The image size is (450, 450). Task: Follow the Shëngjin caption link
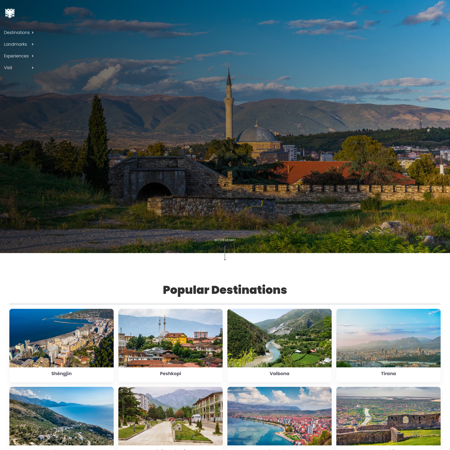[x=61, y=374]
